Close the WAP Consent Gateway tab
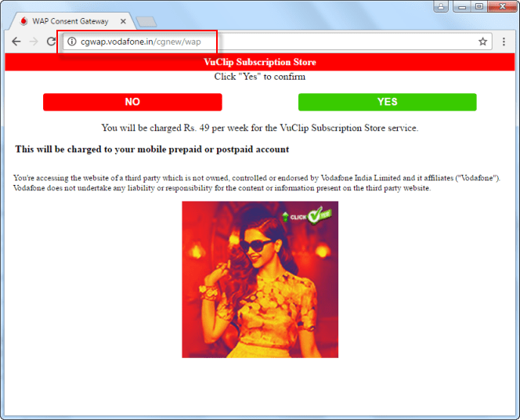 pos(123,21)
